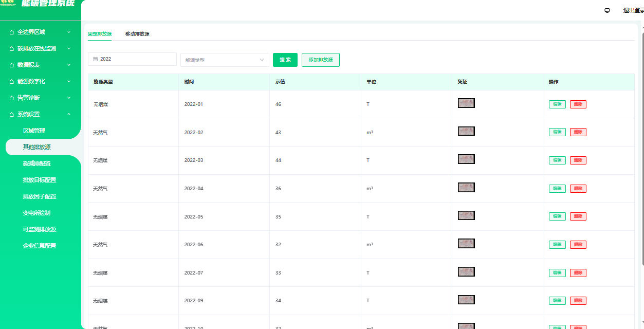Click the home icon next to 全边界区域
Viewport: 644px width, 329px height.
tap(12, 32)
